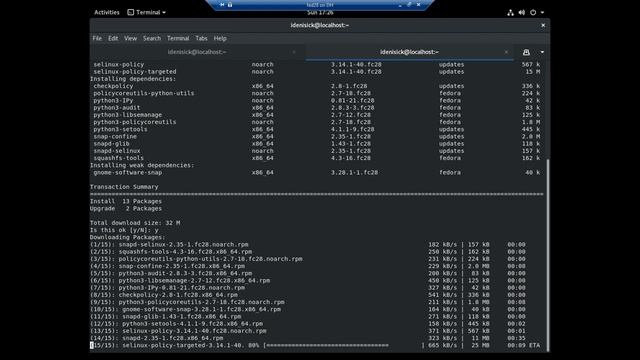Minimize the VM connection bar window
Screen dimensions: 640x360
[x=400, y=5]
